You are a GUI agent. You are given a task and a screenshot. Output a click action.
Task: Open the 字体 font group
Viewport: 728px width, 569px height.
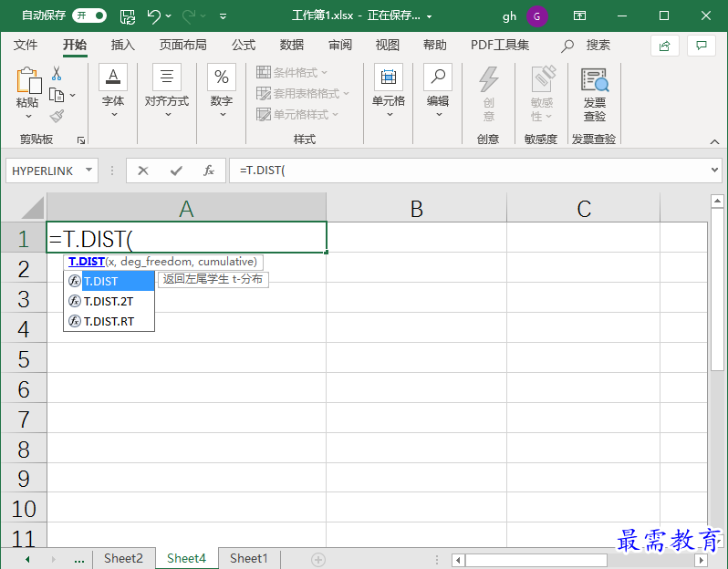[x=113, y=91]
